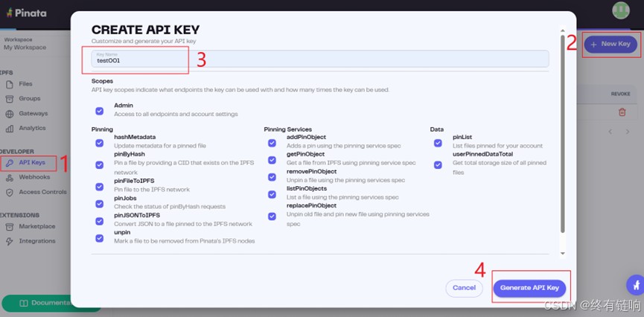This screenshot has width=644, height=317.
Task: Disable the addPinObject checkbox
Action: (271, 143)
